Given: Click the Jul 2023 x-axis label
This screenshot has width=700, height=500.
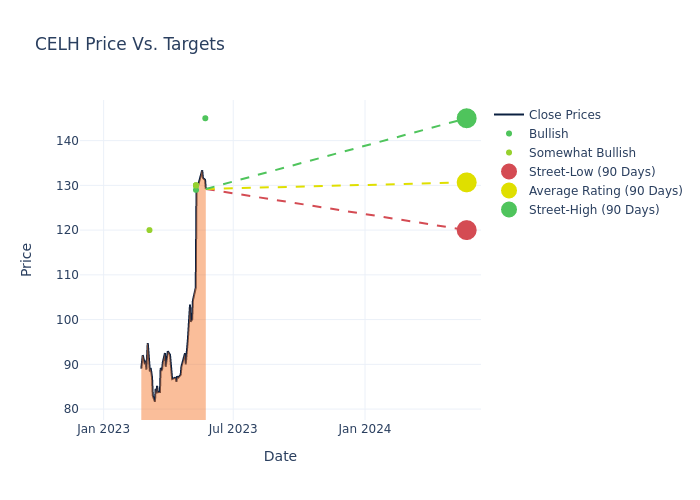Looking at the screenshot, I should (233, 429).
